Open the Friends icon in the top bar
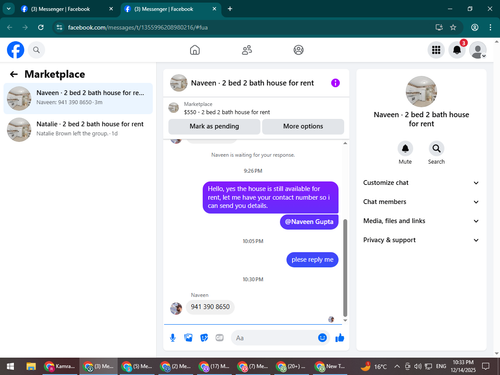The height and width of the screenshot is (375, 500). click(x=247, y=50)
